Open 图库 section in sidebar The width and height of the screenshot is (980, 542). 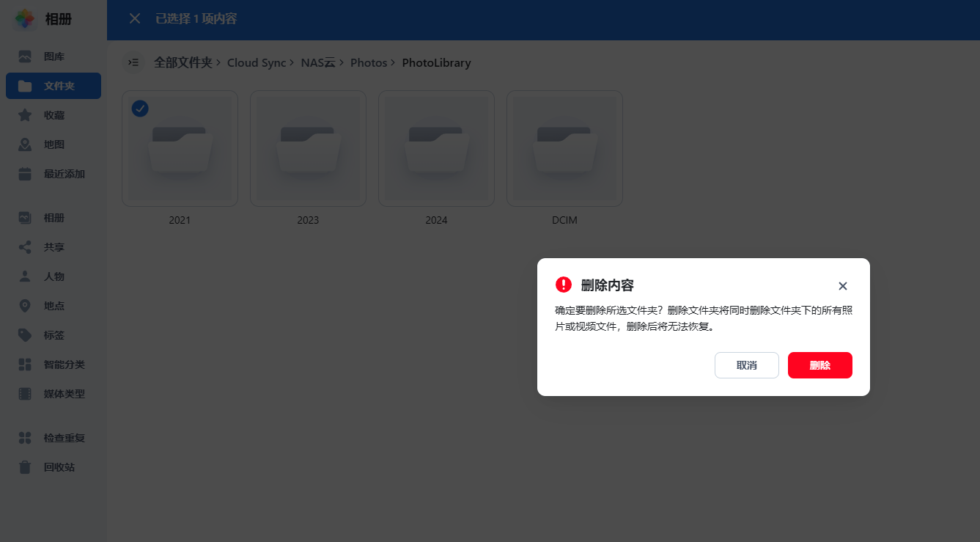pos(54,56)
